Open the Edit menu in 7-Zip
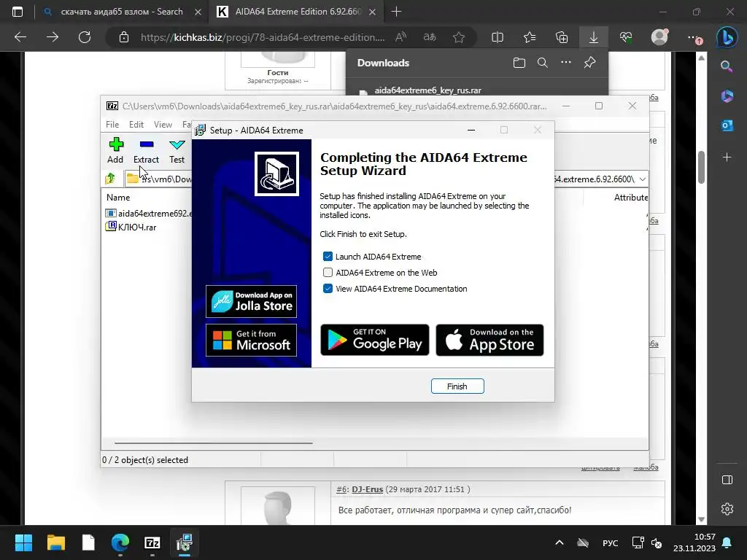Image resolution: width=747 pixels, height=560 pixels. [136, 124]
